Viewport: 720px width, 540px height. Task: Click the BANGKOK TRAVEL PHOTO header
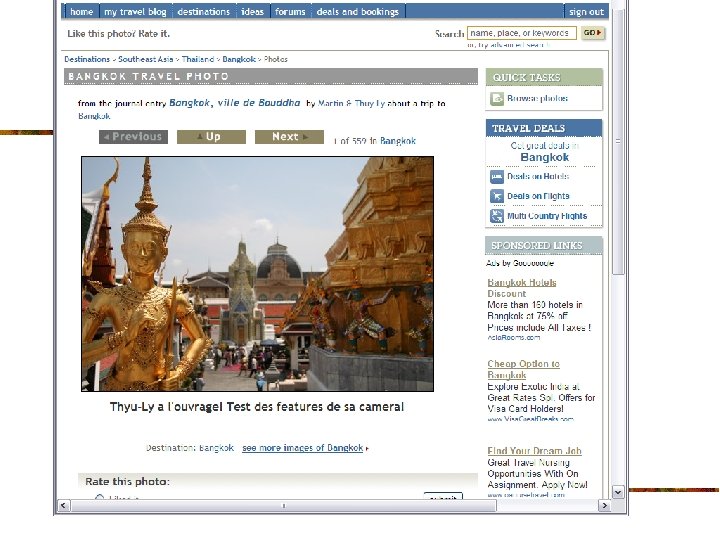(x=271, y=77)
